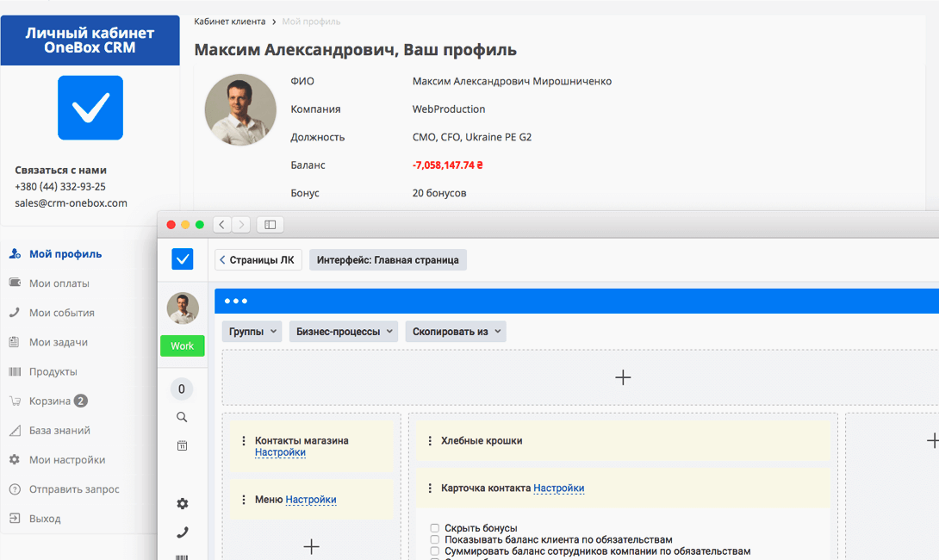Toggle the sidebar panel icon in window toolbar
The width and height of the screenshot is (939, 560).
[x=271, y=225]
